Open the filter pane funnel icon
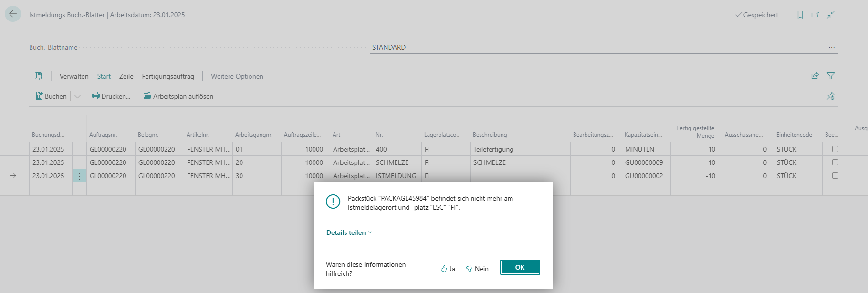 [831, 76]
